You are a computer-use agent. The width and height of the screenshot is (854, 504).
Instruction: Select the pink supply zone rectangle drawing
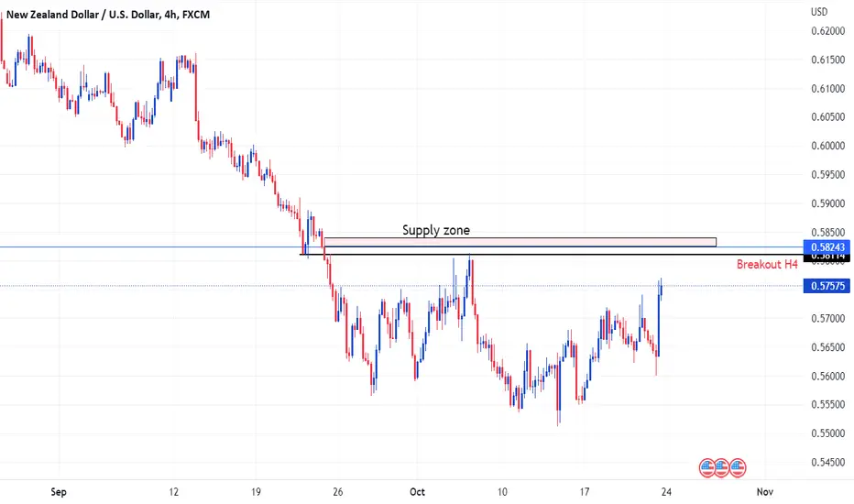point(520,242)
